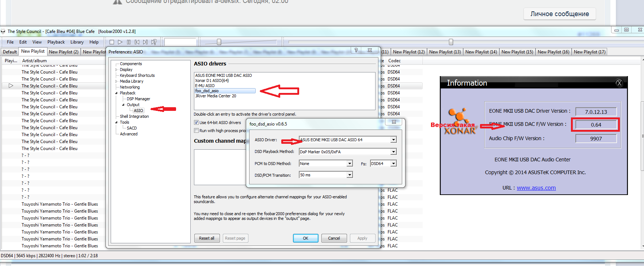Screen dimensions: 644x266
Task: Click the Stop playback button
Action: coord(112,42)
